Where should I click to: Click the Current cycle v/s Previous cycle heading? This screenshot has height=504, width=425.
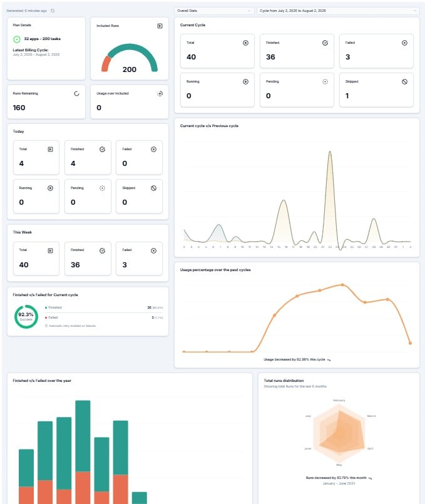pos(209,126)
